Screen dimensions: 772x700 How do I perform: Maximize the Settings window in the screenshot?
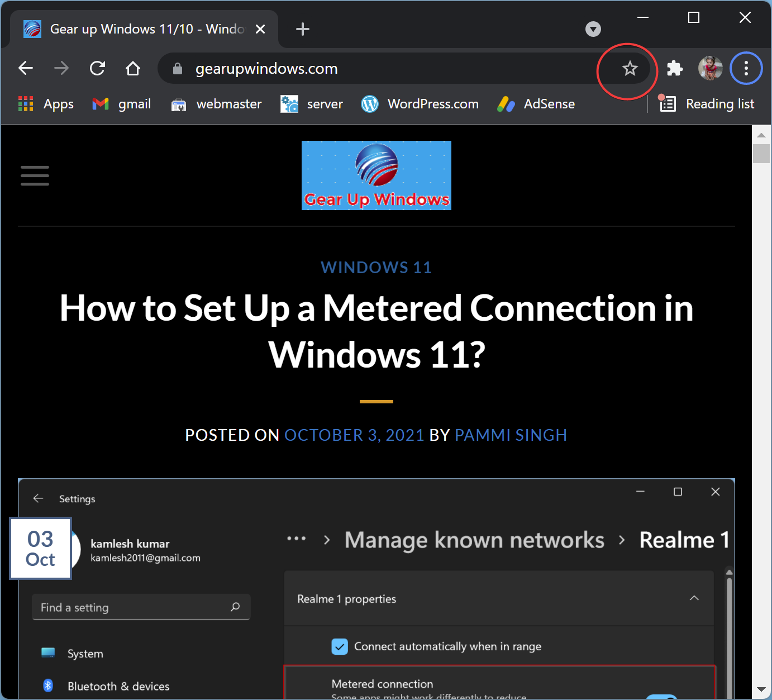[x=678, y=492]
